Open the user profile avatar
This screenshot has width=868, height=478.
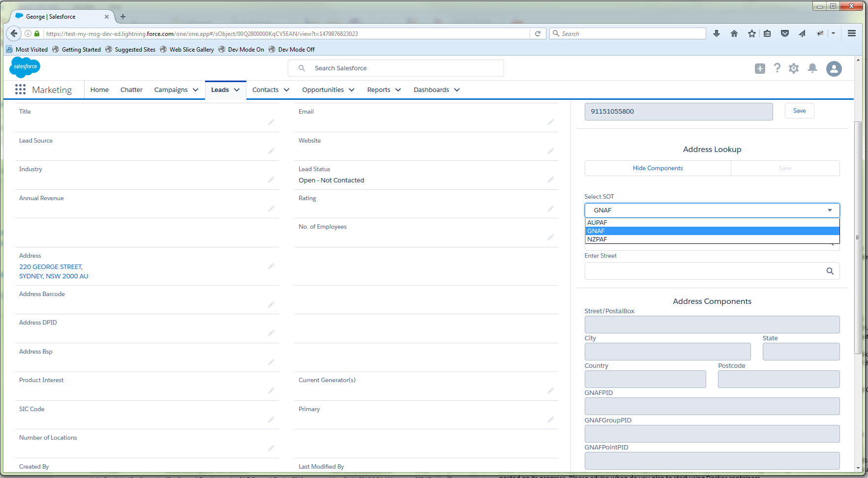(x=834, y=69)
